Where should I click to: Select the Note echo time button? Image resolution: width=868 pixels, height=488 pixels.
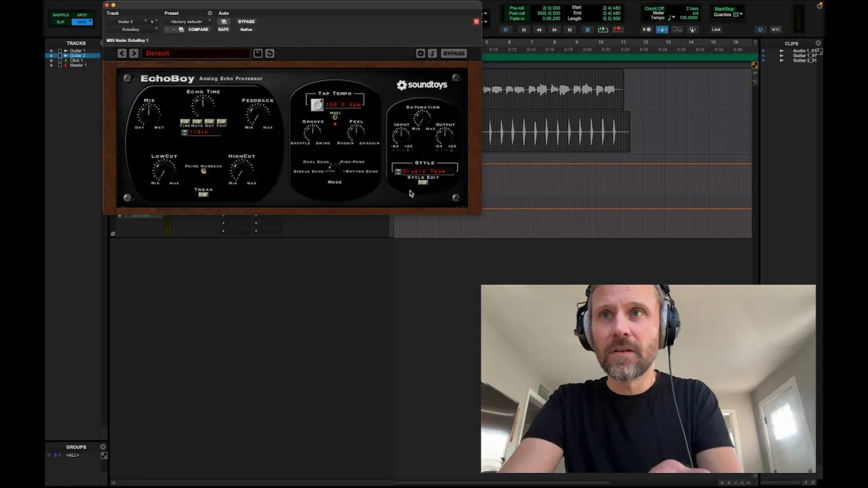[x=197, y=122]
